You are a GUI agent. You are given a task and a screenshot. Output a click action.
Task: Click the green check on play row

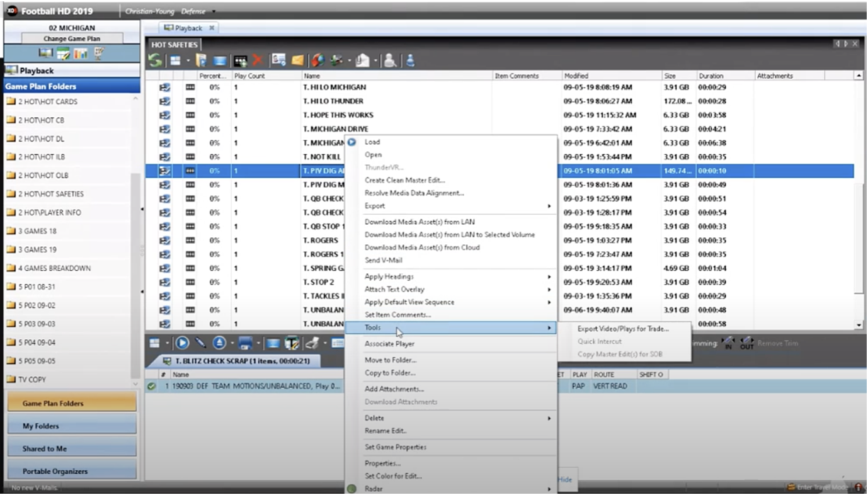pyautogui.click(x=151, y=386)
